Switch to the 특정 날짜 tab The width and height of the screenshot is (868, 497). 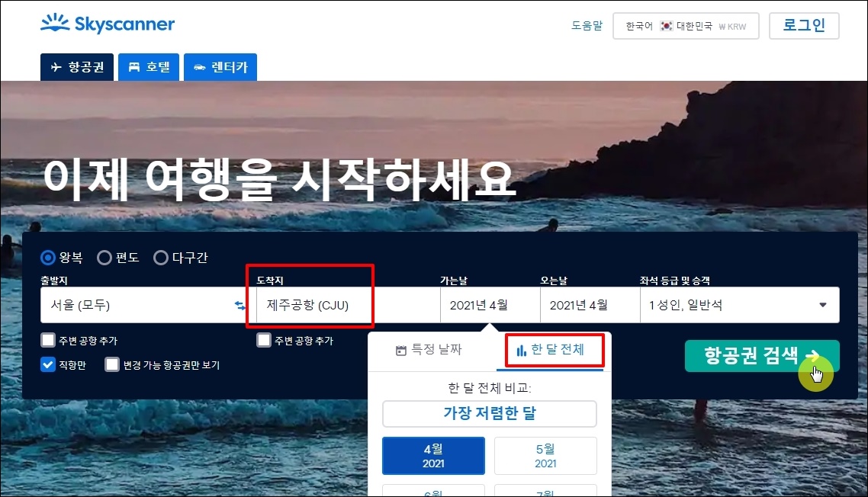[429, 350]
